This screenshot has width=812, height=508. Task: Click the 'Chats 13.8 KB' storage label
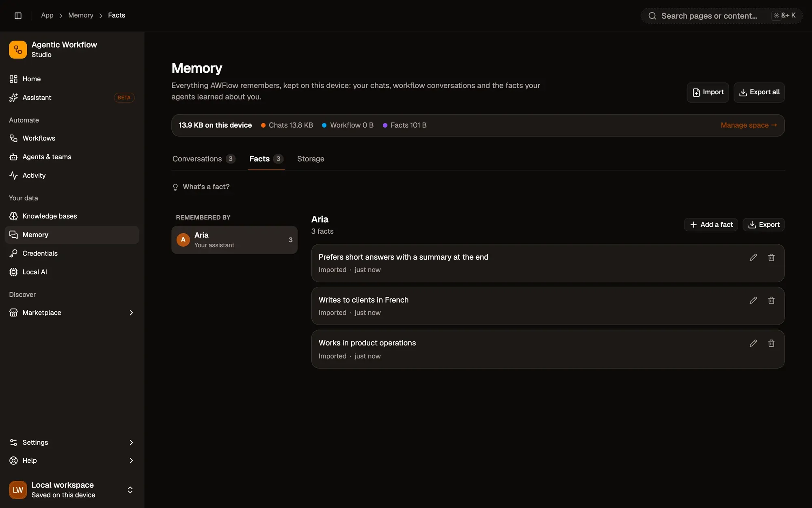pyautogui.click(x=287, y=125)
